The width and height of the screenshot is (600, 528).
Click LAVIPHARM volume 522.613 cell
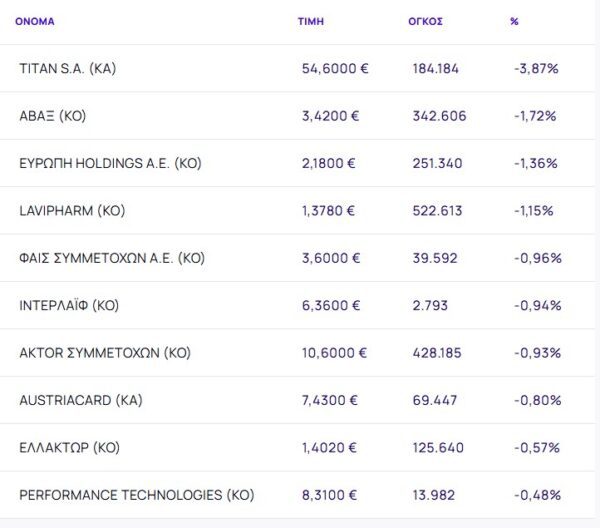tap(439, 211)
